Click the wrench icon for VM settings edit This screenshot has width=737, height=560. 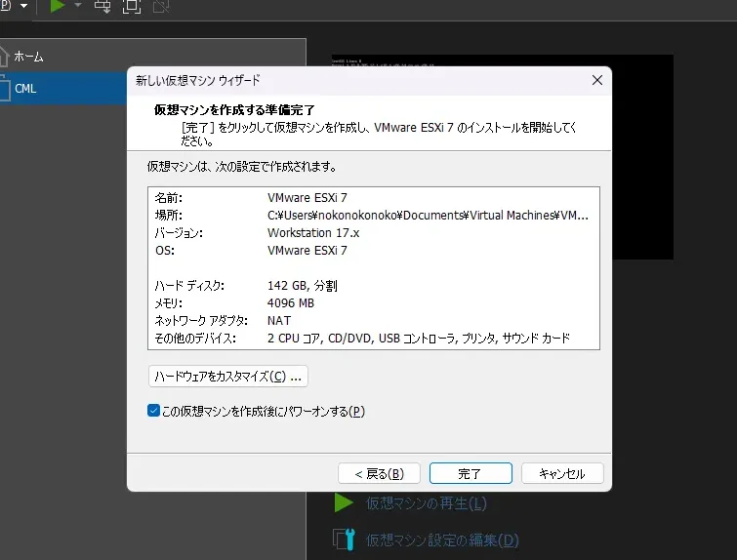pos(343,540)
